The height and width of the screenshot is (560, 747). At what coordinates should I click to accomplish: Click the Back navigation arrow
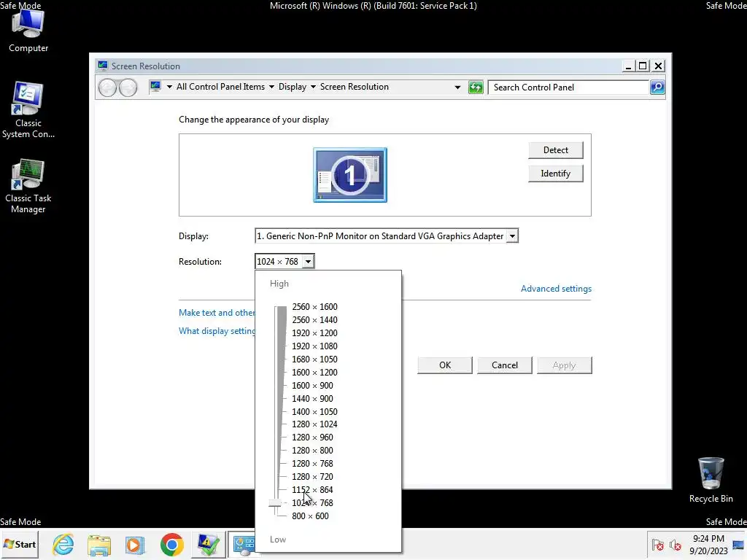pyautogui.click(x=108, y=87)
